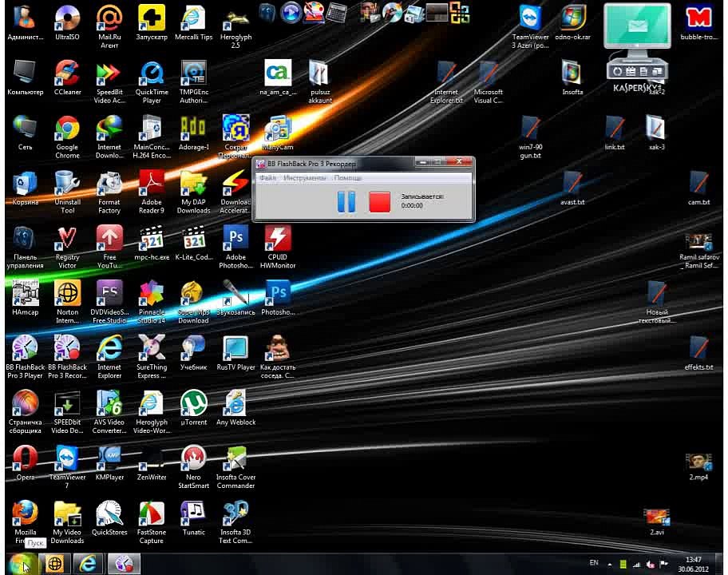The width and height of the screenshot is (728, 575).
Task: Select the ManyCam shortcut
Action: 278,133
